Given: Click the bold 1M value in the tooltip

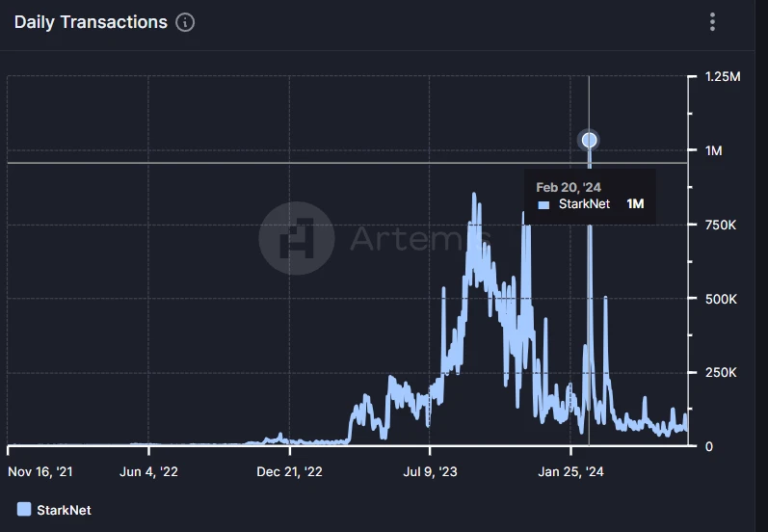Looking at the screenshot, I should 634,204.
